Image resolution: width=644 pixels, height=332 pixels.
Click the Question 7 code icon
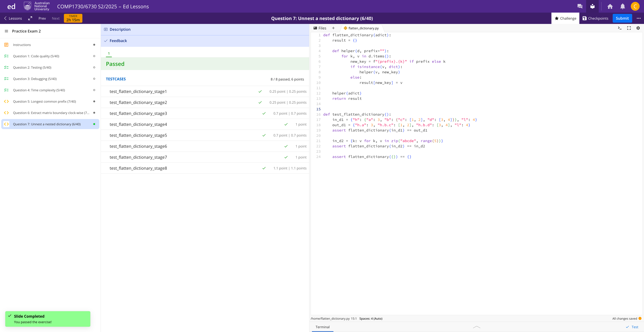(x=6, y=124)
